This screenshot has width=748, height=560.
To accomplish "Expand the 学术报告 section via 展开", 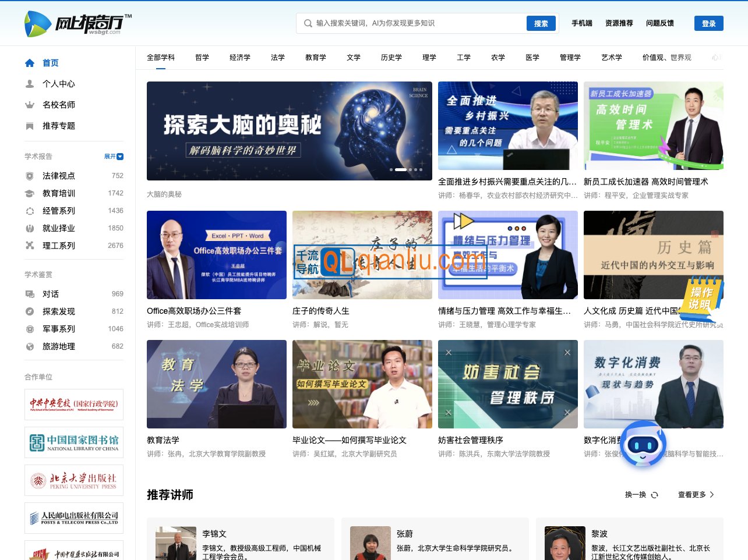I will click(x=113, y=156).
